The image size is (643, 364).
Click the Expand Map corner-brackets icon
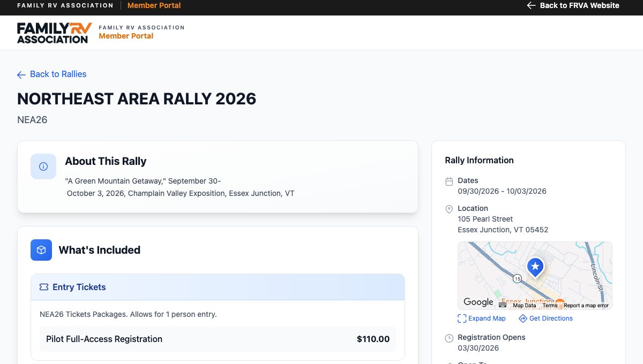click(462, 318)
